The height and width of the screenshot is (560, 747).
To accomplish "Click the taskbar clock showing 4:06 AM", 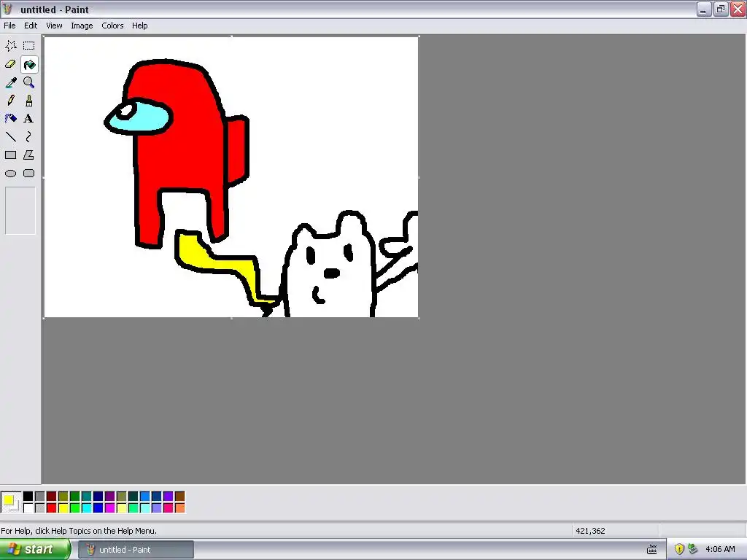I will 720,550.
